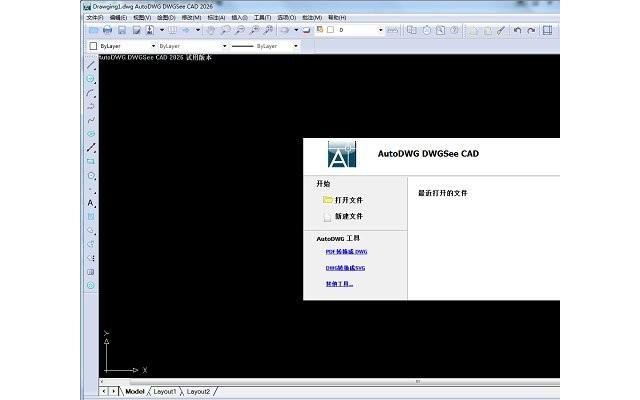Pick the Rectangle drawing tool
Image resolution: width=640 pixels, height=400 pixels.
coord(91,162)
